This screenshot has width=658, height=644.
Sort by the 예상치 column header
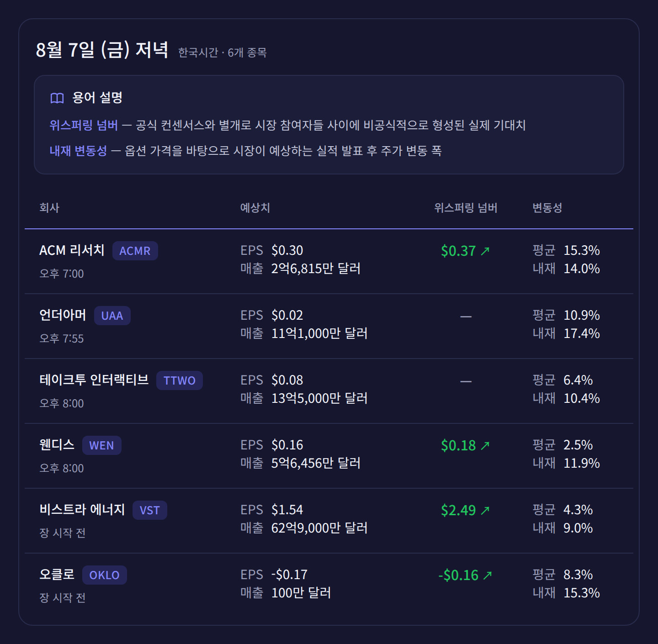tap(255, 208)
